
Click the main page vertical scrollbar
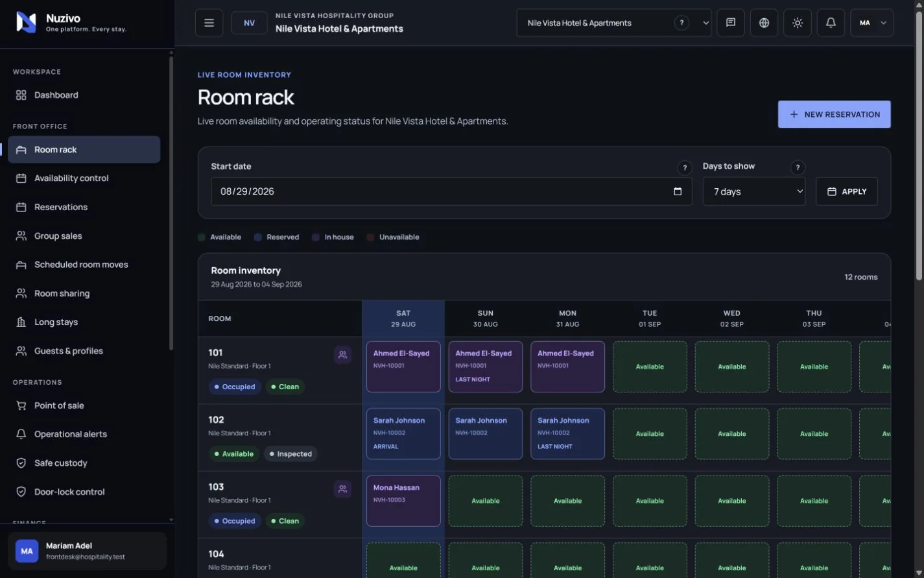pyautogui.click(x=919, y=146)
